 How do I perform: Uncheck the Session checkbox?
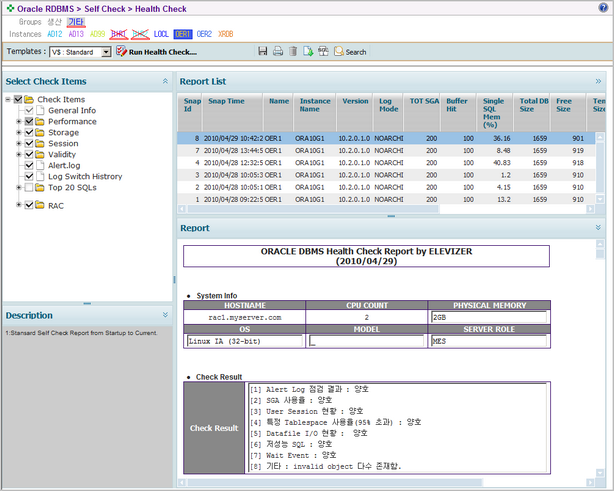[29, 143]
